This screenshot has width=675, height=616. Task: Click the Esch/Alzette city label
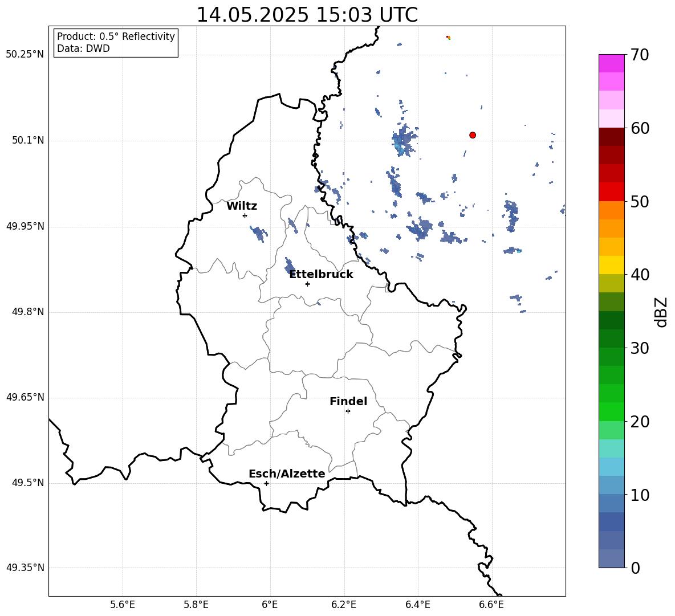click(x=287, y=474)
